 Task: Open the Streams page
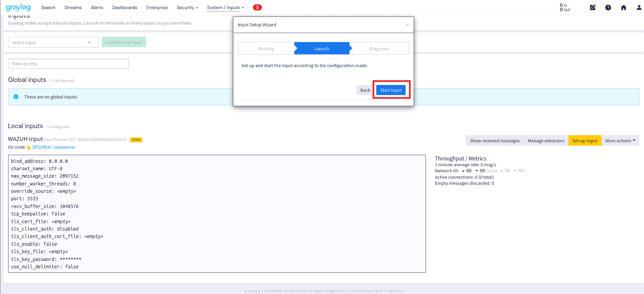(73, 7)
